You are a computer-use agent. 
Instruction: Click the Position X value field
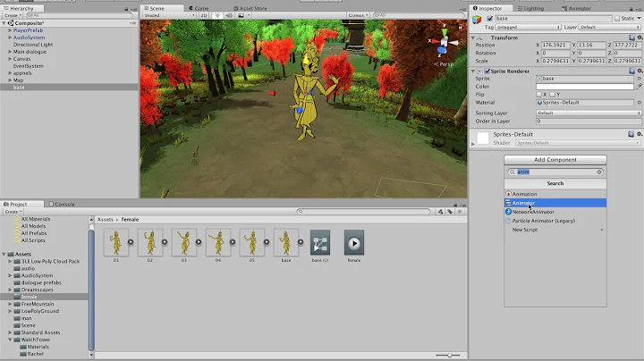point(555,45)
